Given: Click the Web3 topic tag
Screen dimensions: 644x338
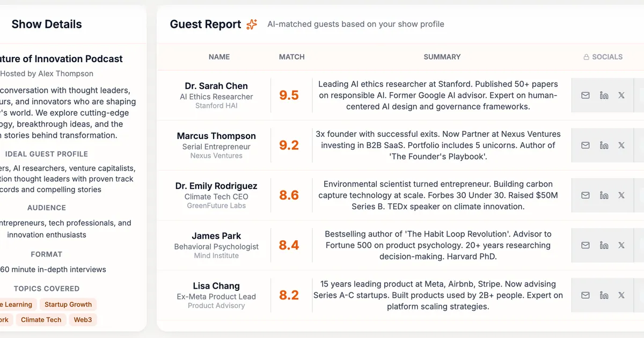Looking at the screenshot, I should [83, 320].
